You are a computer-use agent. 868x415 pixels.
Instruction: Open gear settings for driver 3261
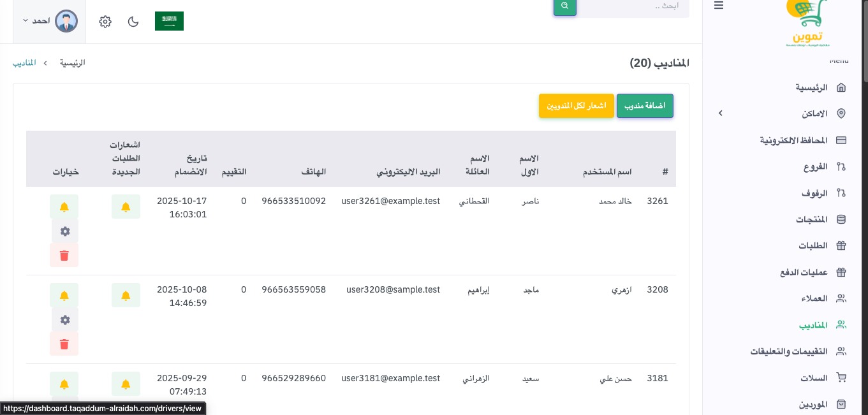coord(64,231)
